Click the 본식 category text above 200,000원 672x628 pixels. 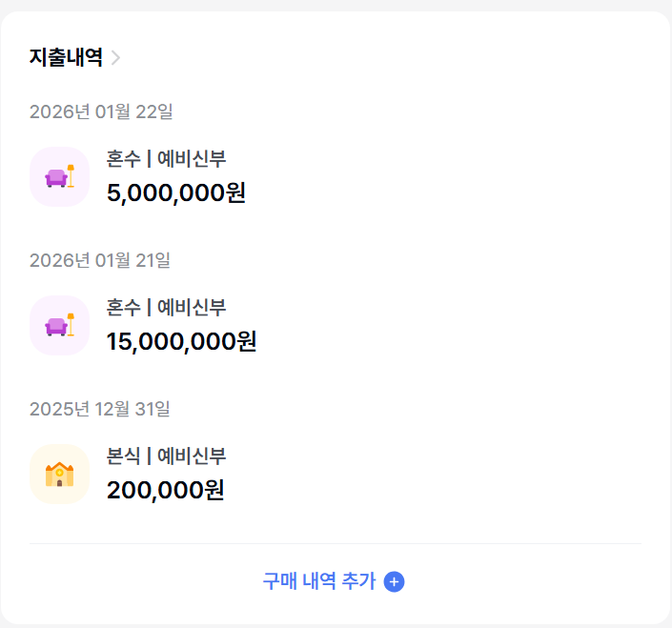click(123, 456)
